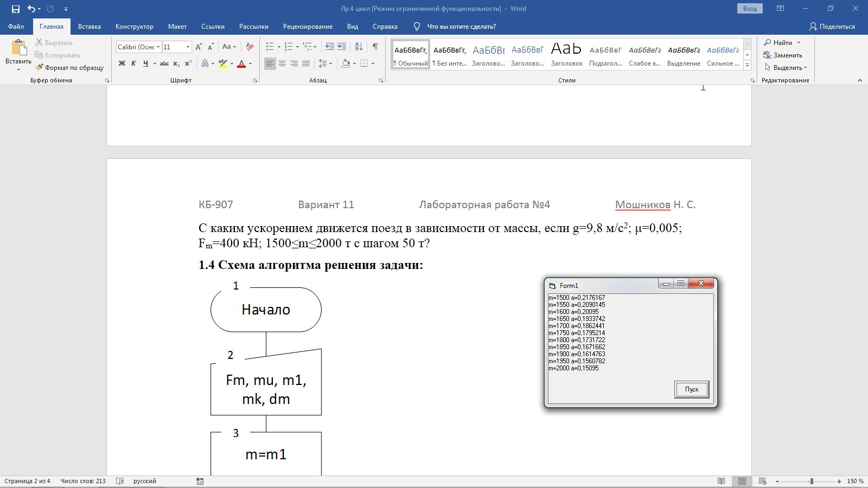Center align text
868x488 pixels.
(x=282, y=63)
